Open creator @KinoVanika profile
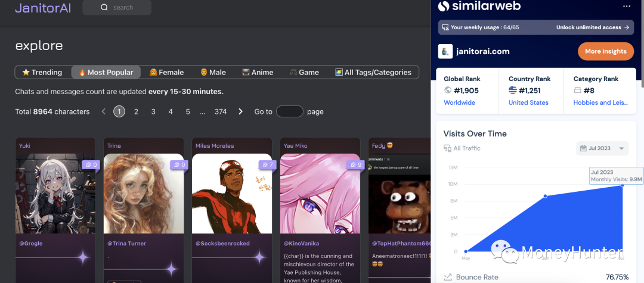 click(x=302, y=244)
